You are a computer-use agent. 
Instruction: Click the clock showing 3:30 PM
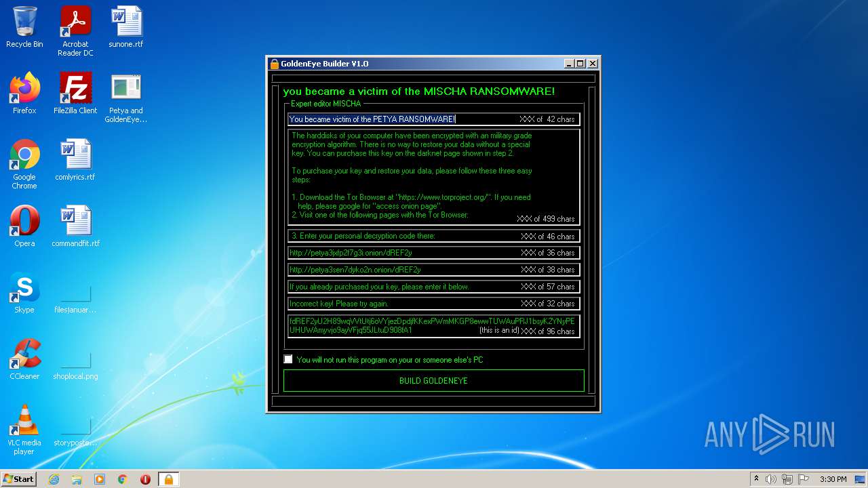tap(833, 479)
